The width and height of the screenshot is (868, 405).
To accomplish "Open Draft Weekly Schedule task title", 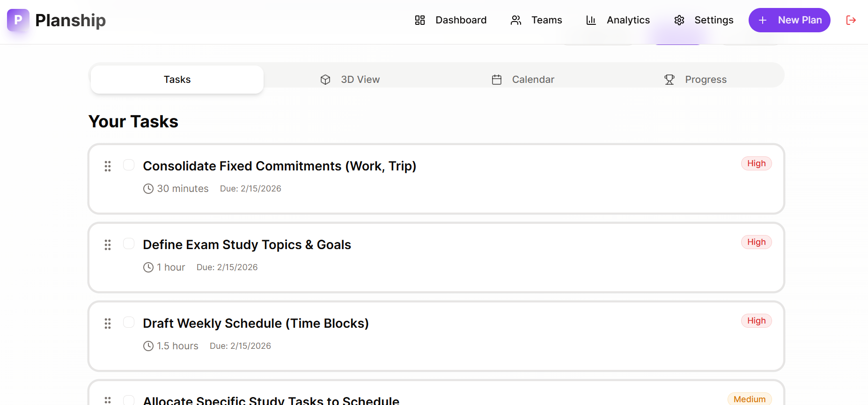I will (x=256, y=324).
